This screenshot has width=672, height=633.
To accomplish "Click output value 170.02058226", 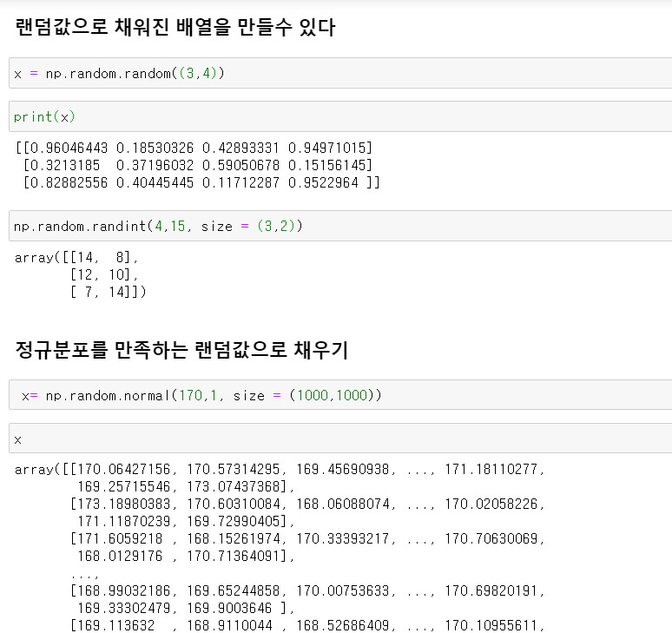I will pyautogui.click(x=491, y=504).
